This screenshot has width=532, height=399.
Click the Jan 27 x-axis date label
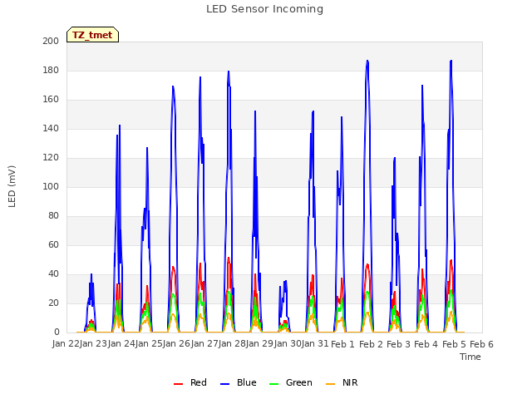204,344
